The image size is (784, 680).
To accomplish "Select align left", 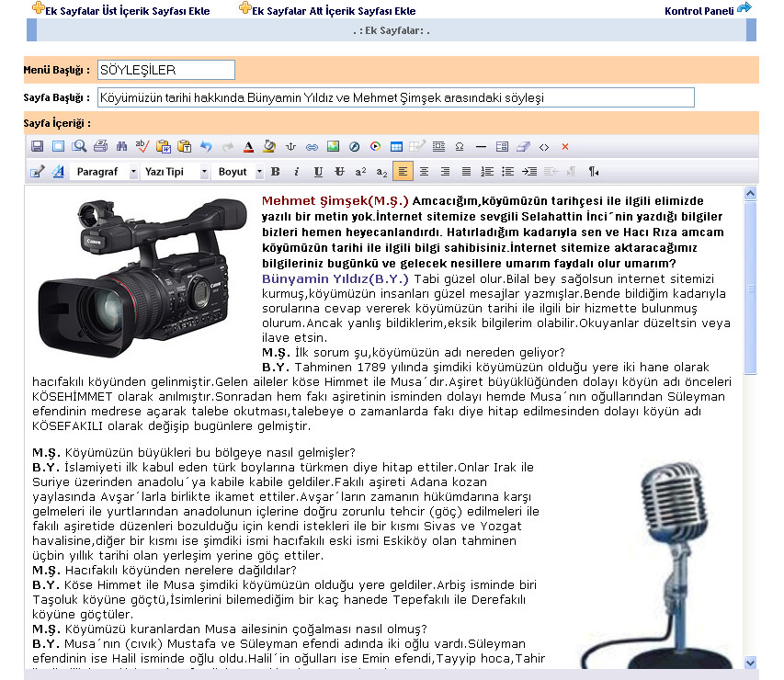I will [x=403, y=172].
